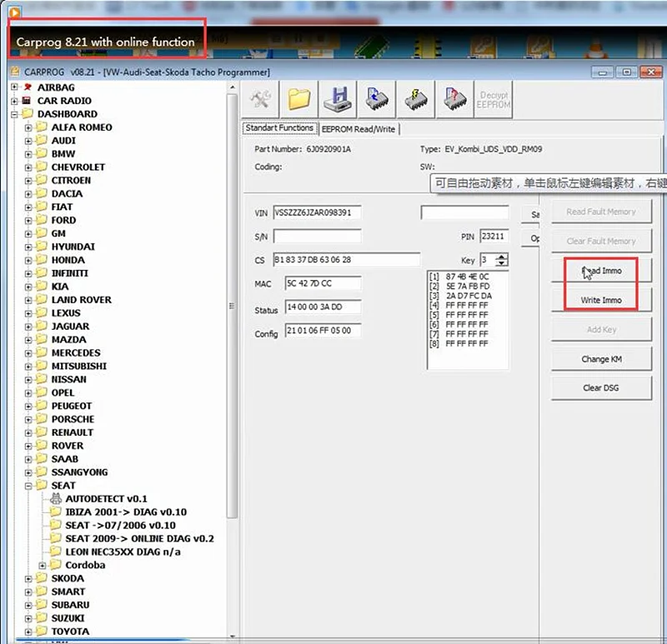Collapse the SEAT folder node
The image size is (667, 644).
(28, 486)
